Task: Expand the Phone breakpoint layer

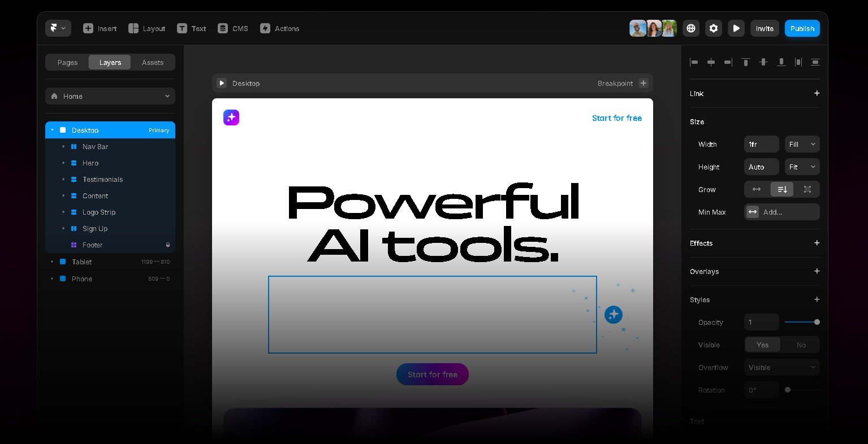Action: tap(52, 278)
